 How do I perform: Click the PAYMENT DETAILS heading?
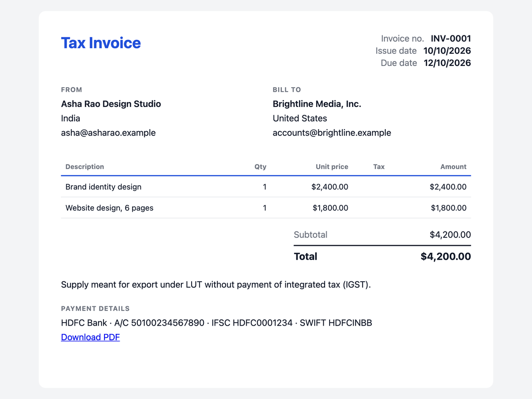tap(96, 308)
